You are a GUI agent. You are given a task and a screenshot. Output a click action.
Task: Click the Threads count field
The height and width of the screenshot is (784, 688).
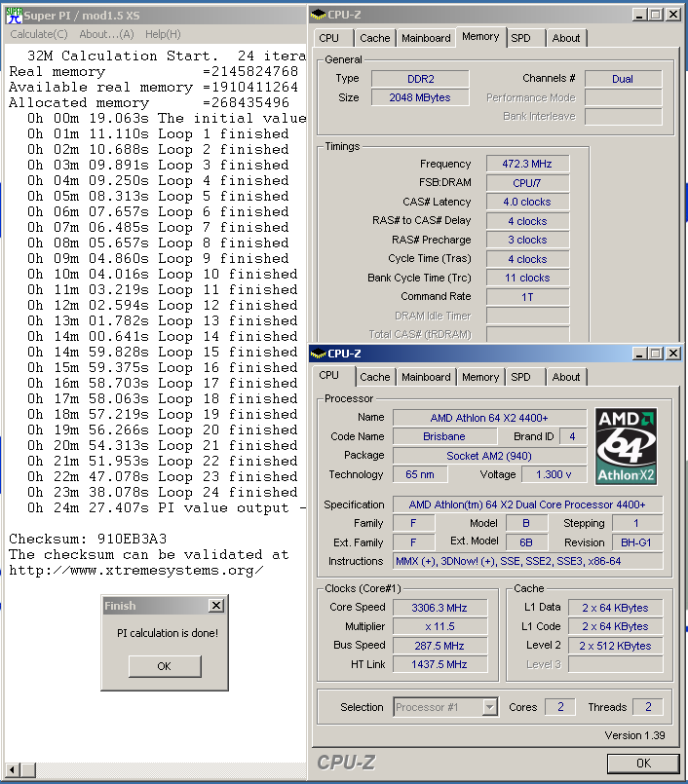coord(648,707)
